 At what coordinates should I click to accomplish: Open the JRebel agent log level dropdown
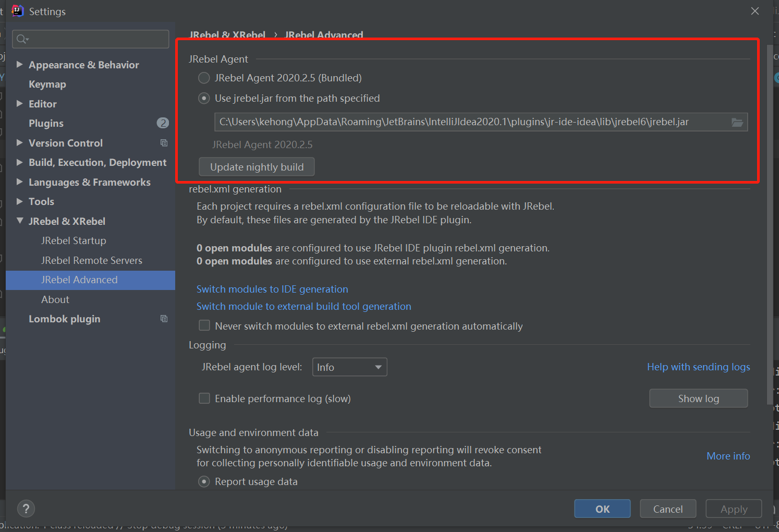349,367
